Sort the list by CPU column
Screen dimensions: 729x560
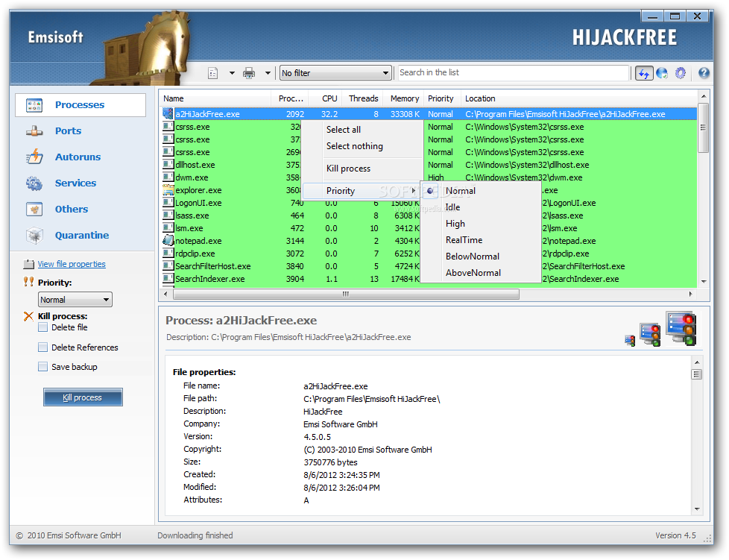(x=326, y=98)
